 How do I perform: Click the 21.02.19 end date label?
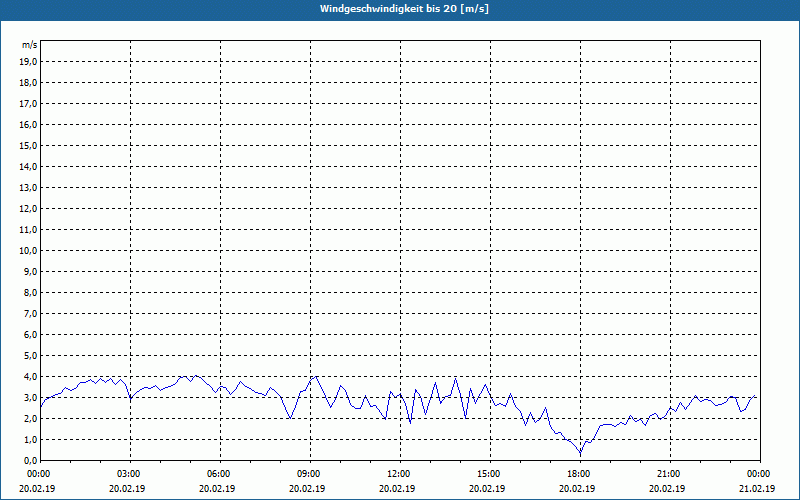click(x=757, y=489)
